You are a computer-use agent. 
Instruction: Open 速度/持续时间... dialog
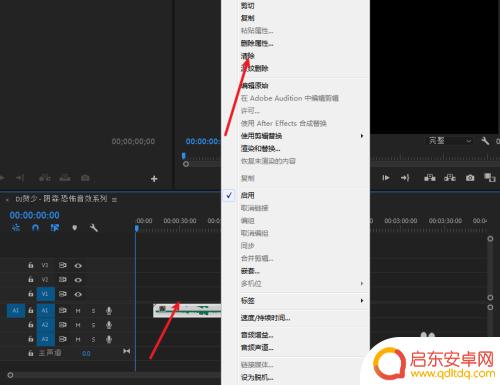click(266, 318)
